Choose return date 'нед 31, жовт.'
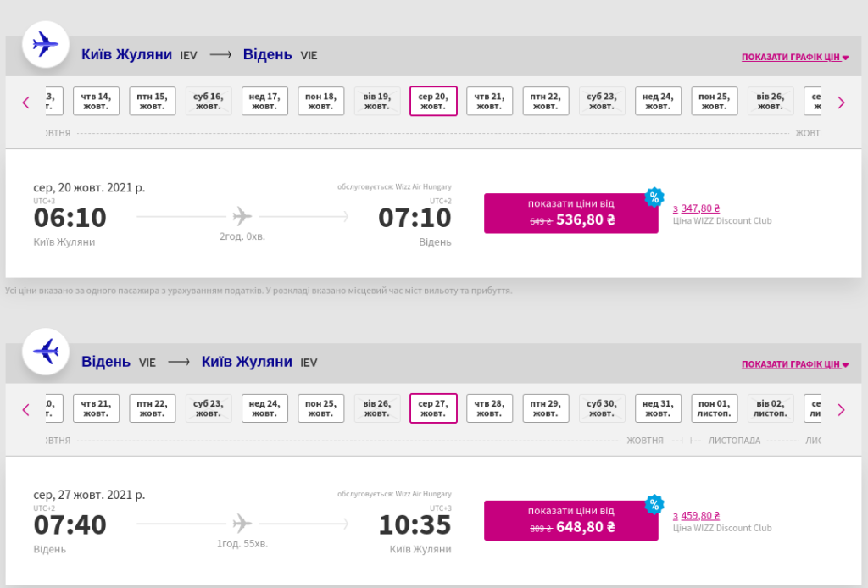This screenshot has width=868, height=588. tap(658, 408)
